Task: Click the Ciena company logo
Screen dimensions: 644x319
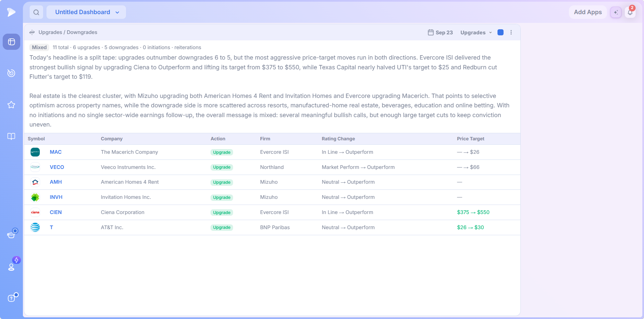Action: coord(35,212)
